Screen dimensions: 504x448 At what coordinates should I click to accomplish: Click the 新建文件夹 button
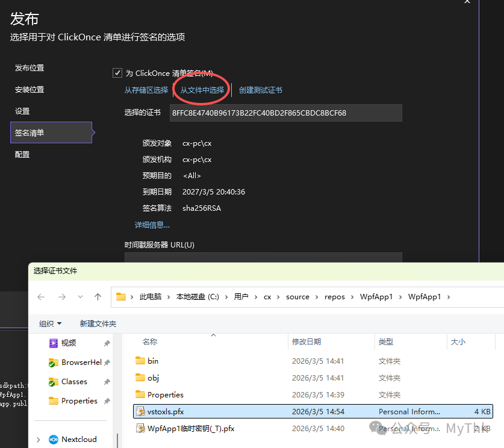click(x=98, y=323)
